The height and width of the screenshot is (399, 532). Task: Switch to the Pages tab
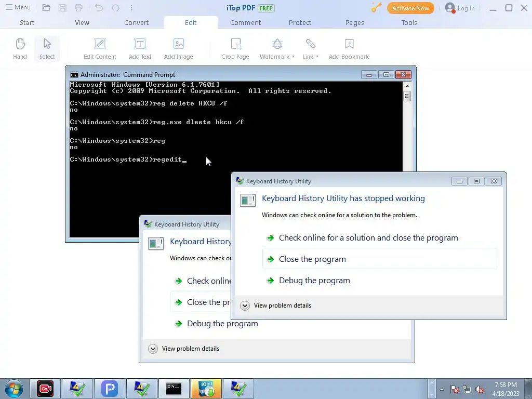click(x=354, y=22)
